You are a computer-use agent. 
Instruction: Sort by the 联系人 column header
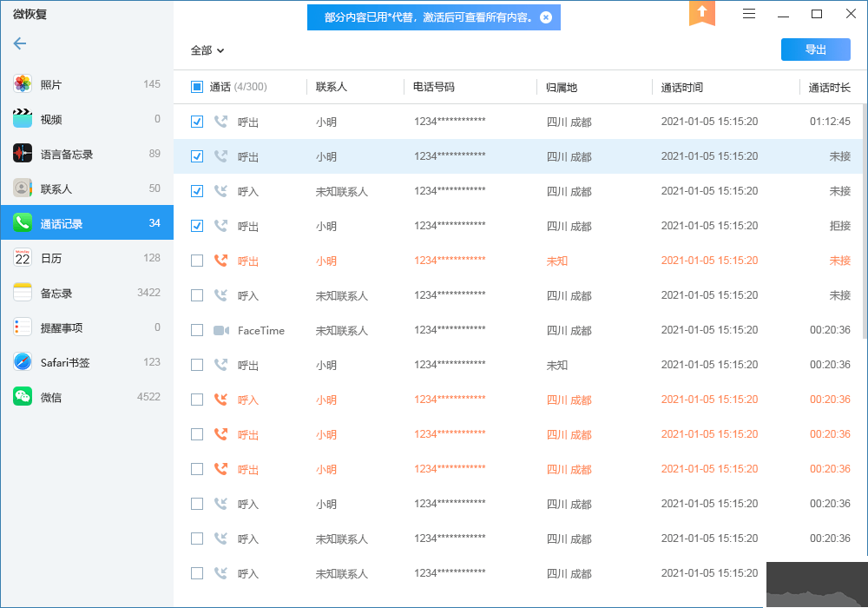tap(331, 87)
